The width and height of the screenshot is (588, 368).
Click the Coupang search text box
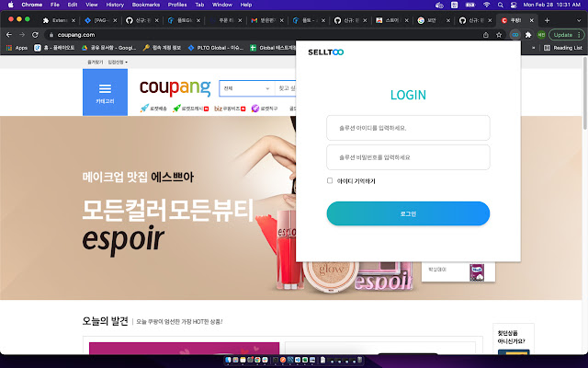point(286,88)
